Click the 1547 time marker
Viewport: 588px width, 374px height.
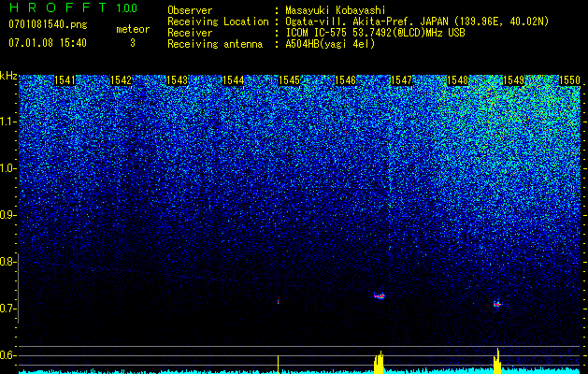tap(402, 80)
